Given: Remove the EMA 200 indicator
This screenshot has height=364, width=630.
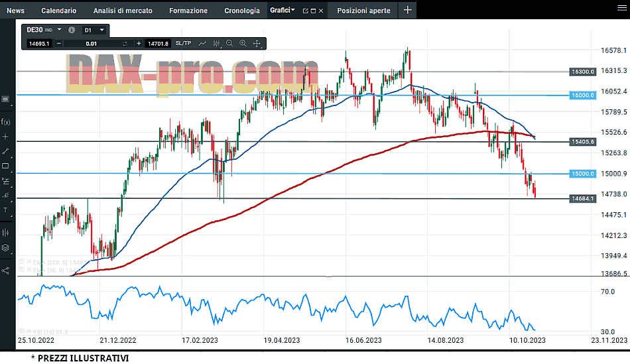Looking at the screenshot, I should [29, 262].
